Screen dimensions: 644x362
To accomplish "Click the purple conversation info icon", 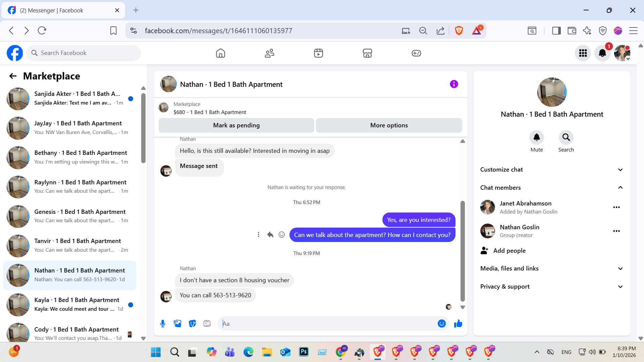I will pyautogui.click(x=454, y=84).
